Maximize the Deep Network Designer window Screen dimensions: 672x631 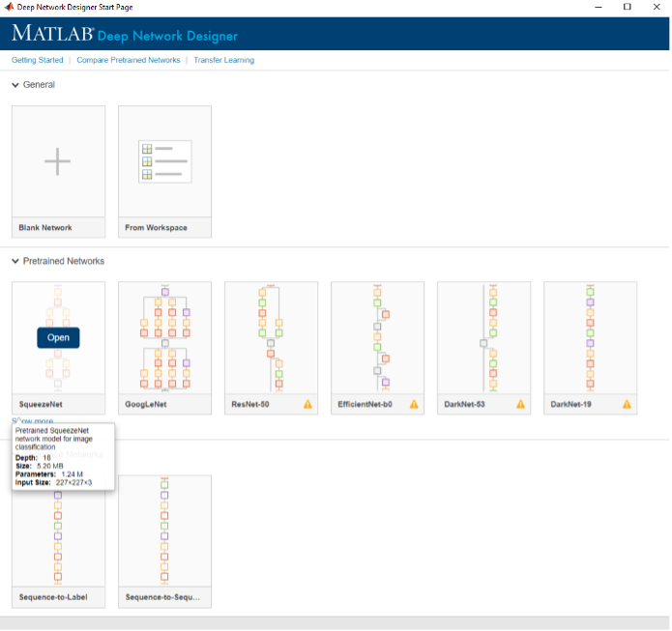tap(627, 7)
